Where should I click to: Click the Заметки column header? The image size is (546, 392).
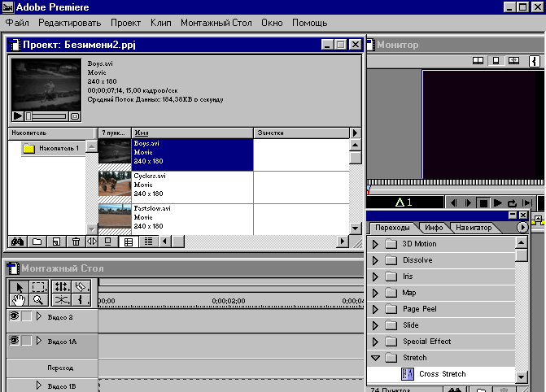coord(302,133)
